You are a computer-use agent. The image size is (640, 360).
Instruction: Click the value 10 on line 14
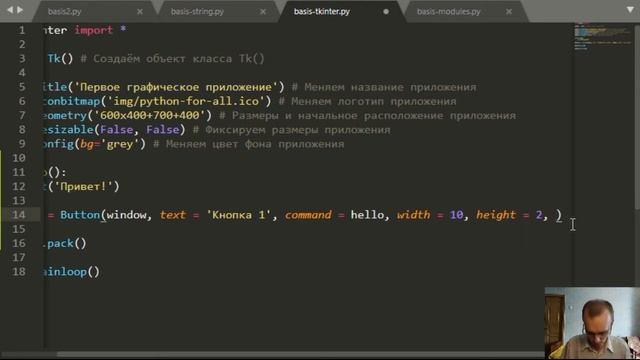click(x=456, y=215)
